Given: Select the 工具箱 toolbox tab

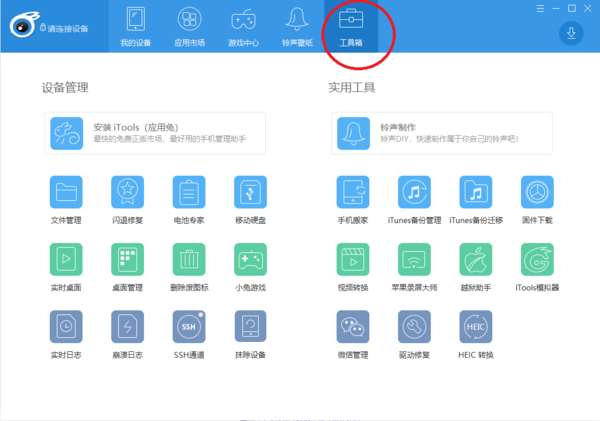Looking at the screenshot, I should pyautogui.click(x=351, y=26).
